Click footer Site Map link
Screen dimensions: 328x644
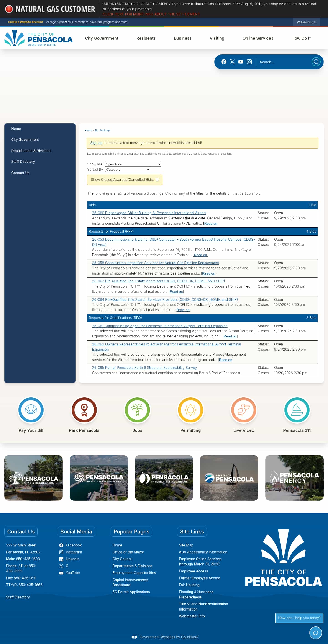186,545
